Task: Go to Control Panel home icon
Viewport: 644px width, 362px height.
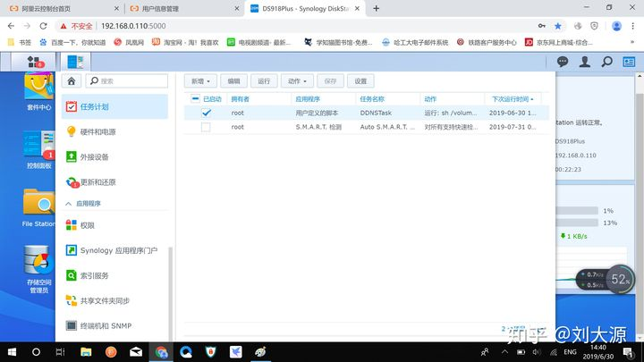Action: point(72,80)
